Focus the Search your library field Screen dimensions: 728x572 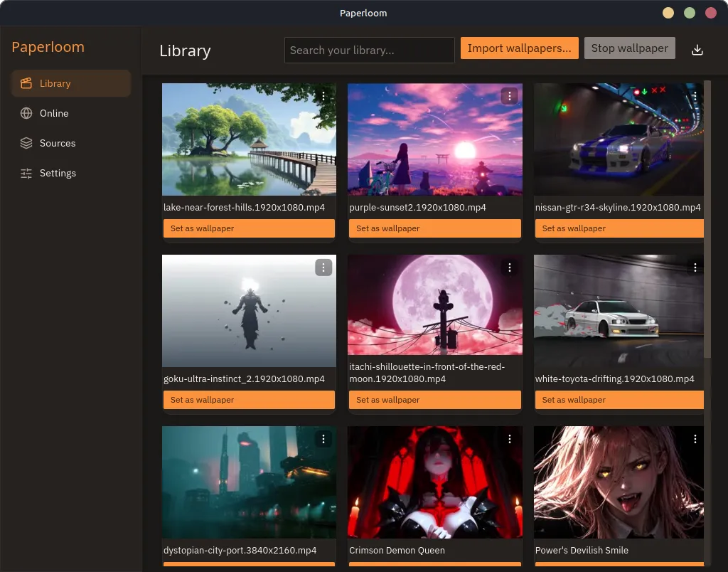[369, 51]
